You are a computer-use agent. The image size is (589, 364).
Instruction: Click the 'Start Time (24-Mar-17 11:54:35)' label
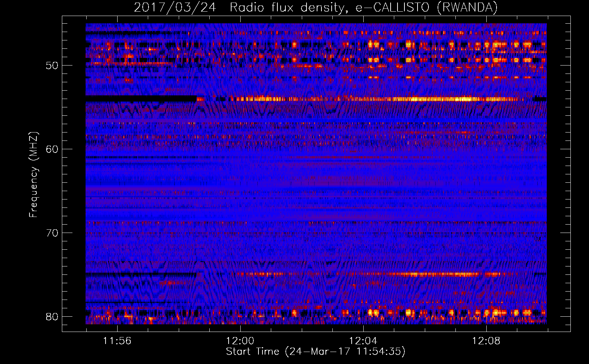pos(316,352)
